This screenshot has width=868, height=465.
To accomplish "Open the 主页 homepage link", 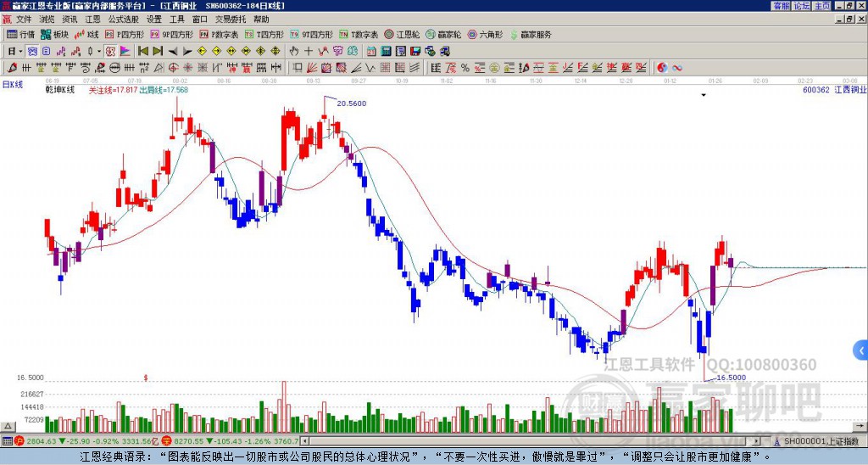I will tap(821, 6).
